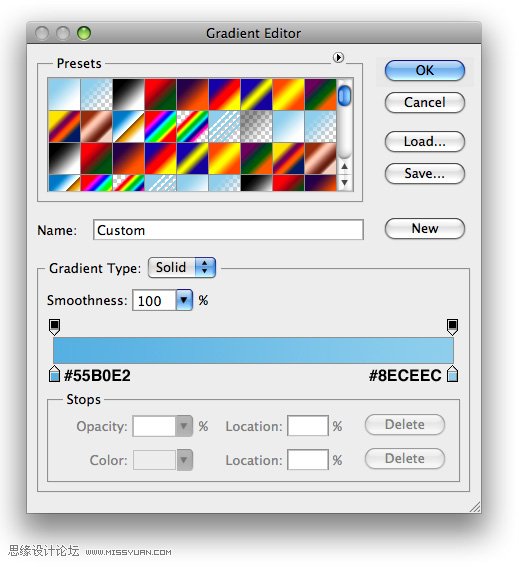Select the first light blue preset thumbnail
Viewport: 519px width, 567px height.
pyautogui.click(x=64, y=95)
